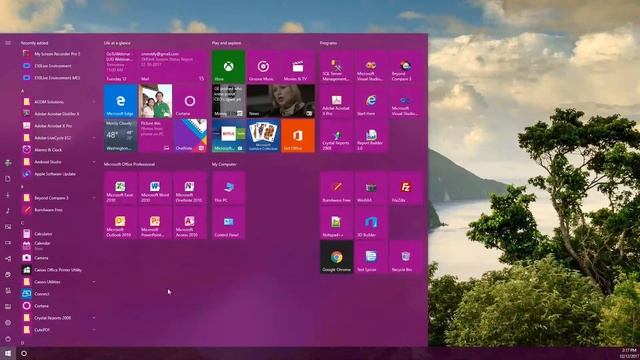
Task: Launch the Start Here Internet Explorer tile
Action: click(x=371, y=101)
